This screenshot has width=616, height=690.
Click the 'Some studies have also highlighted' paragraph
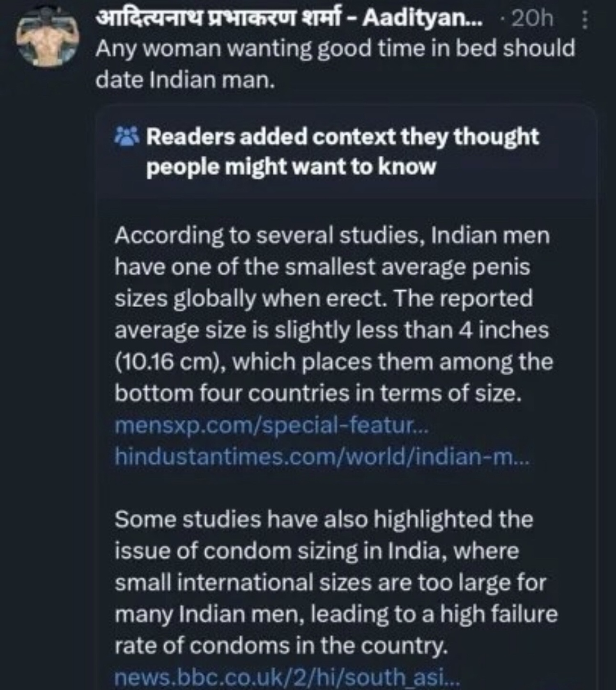tap(324, 519)
